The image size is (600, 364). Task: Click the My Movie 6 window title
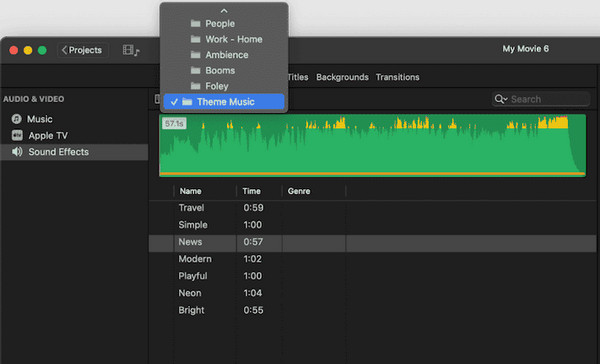click(525, 49)
